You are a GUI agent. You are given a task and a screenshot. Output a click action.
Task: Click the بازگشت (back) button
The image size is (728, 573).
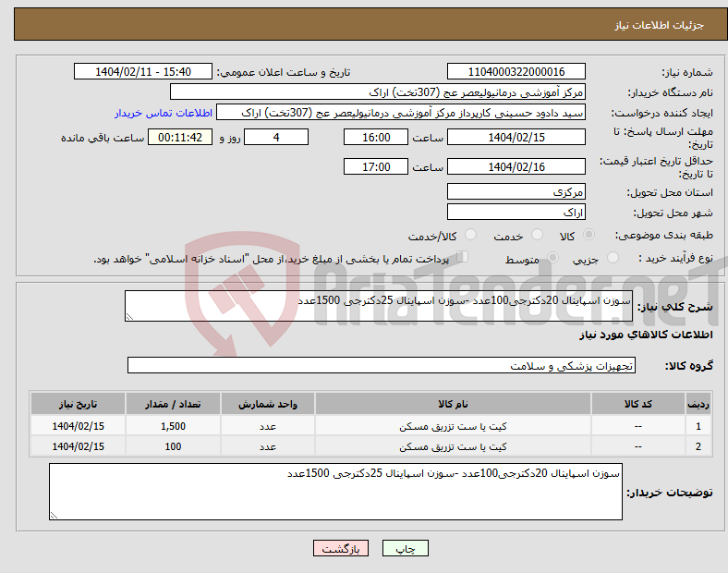point(341,548)
